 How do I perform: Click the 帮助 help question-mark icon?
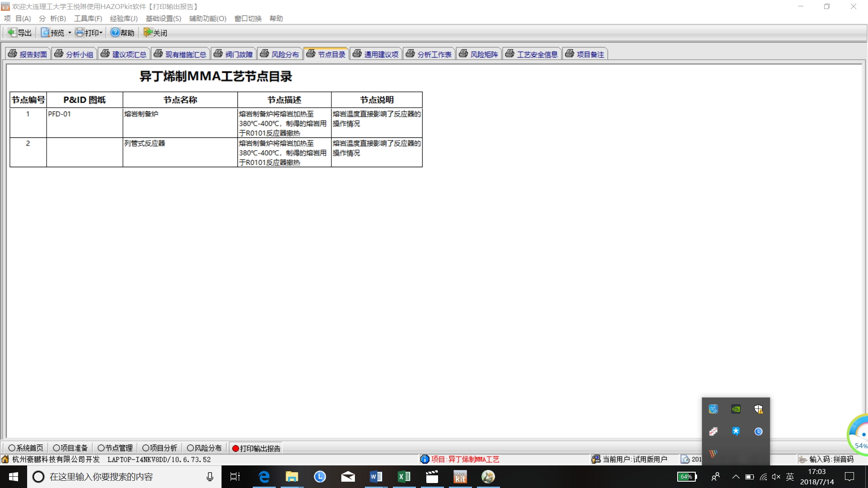point(115,33)
